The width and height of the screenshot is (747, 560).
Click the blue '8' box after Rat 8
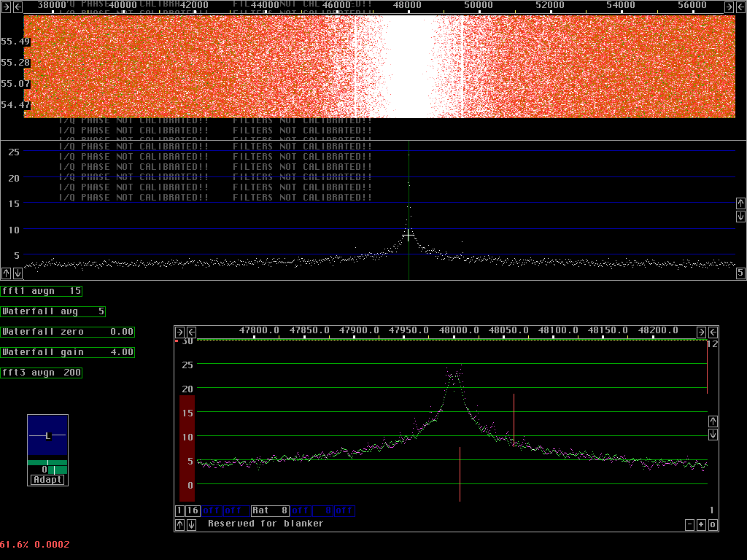[x=322, y=511]
